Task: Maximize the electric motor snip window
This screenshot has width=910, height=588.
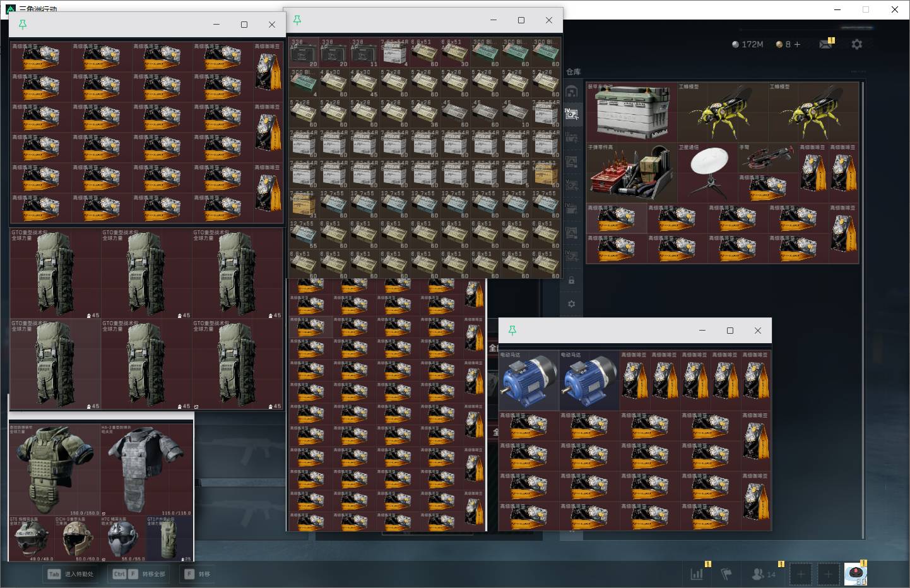Action: point(730,331)
